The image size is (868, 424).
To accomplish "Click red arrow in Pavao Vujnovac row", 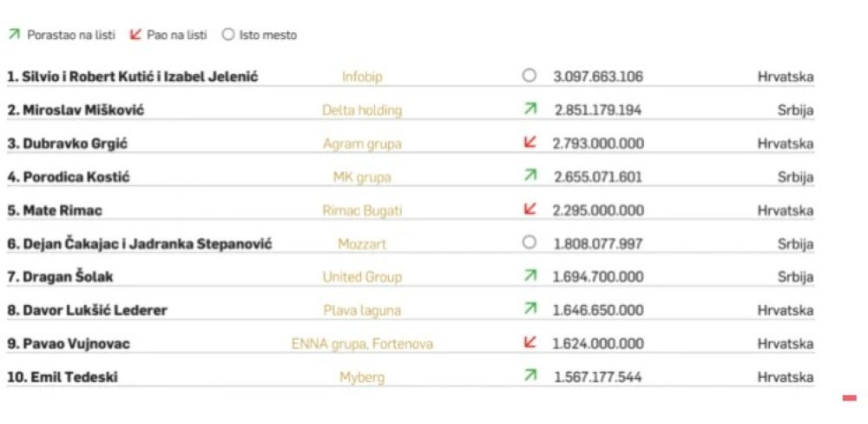I will (x=530, y=343).
